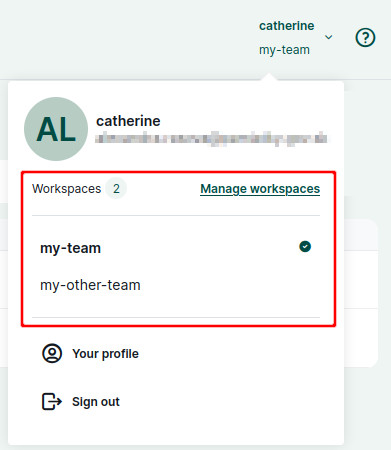This screenshot has width=391, height=450.
Task: Open the Manage workspaces link
Action: [x=260, y=189]
